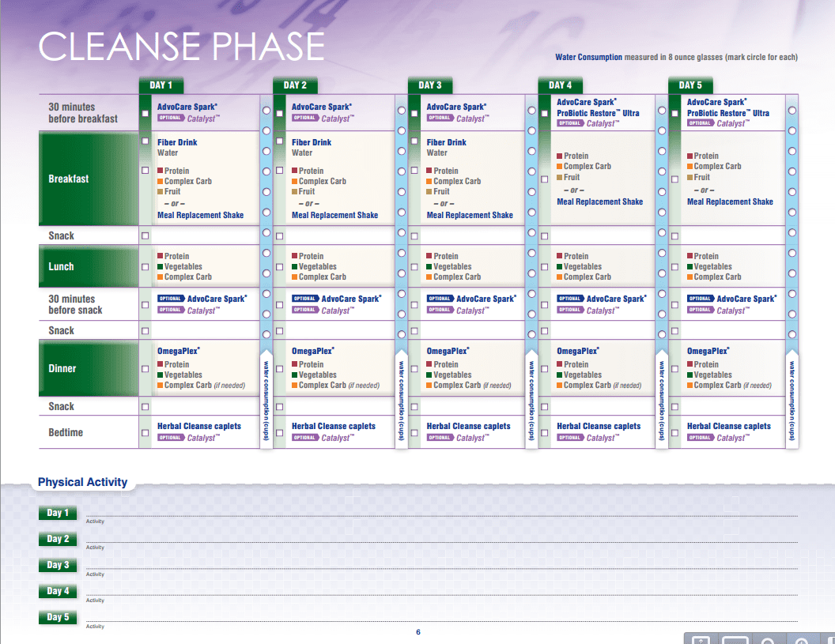
Task: Check the Day 4 Dinner checkbox
Action: point(544,369)
